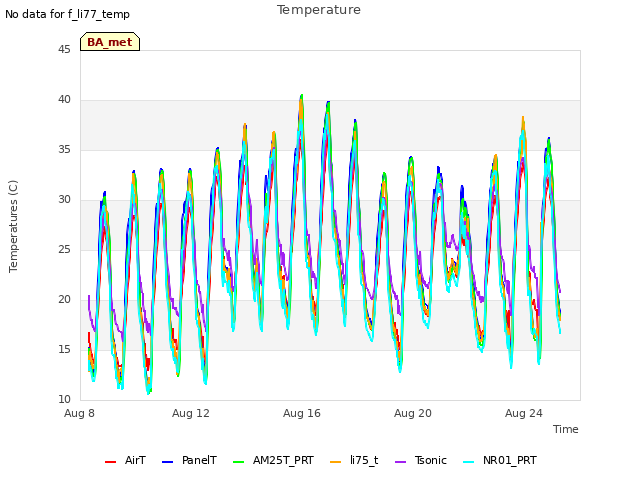This screenshot has width=640, height=480.
Task: Click the green AM25T_PRT color marker
Action: tap(238, 462)
